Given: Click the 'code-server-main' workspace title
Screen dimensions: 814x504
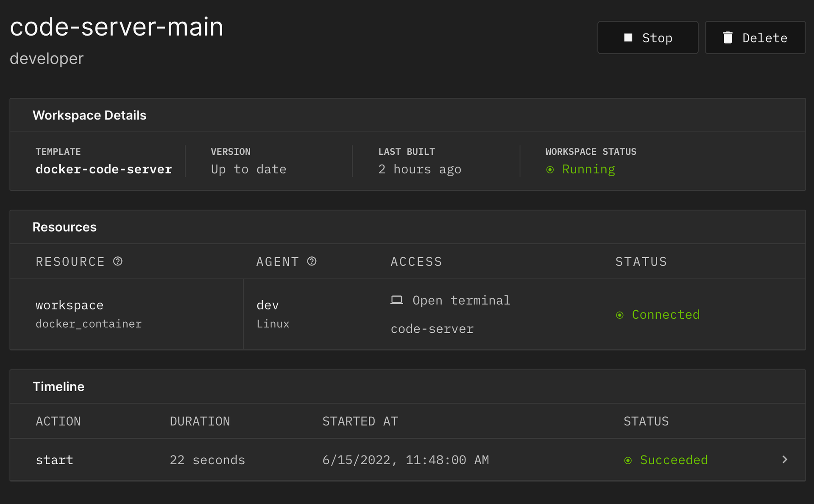Looking at the screenshot, I should 117,27.
